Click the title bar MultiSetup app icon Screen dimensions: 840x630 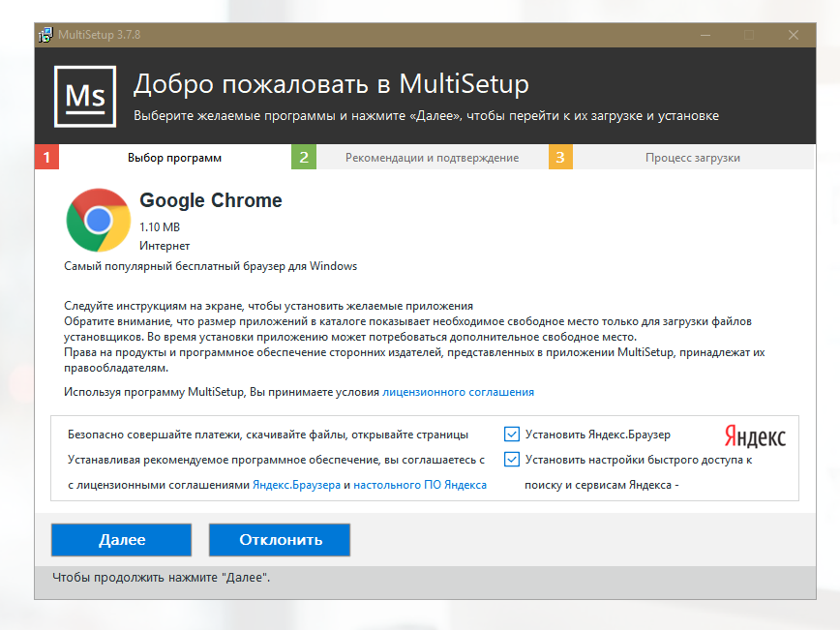(x=45, y=36)
